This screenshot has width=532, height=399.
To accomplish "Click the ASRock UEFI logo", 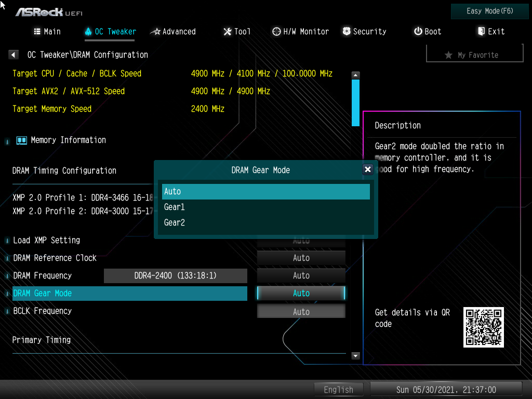I will (x=48, y=12).
